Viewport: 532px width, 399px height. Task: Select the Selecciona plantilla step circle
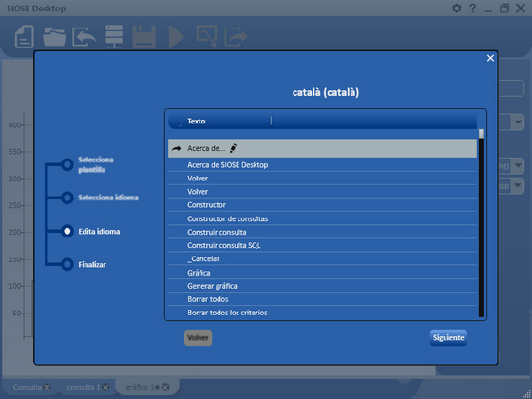67,164
